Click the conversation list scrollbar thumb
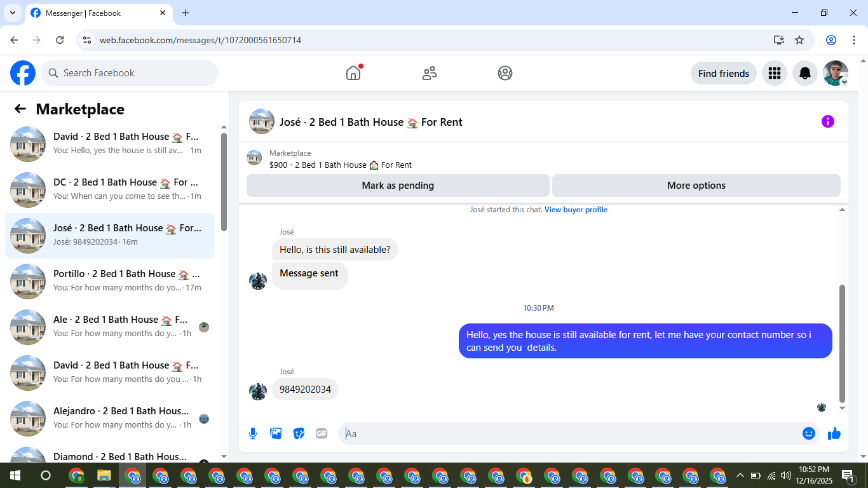 pyautogui.click(x=224, y=182)
